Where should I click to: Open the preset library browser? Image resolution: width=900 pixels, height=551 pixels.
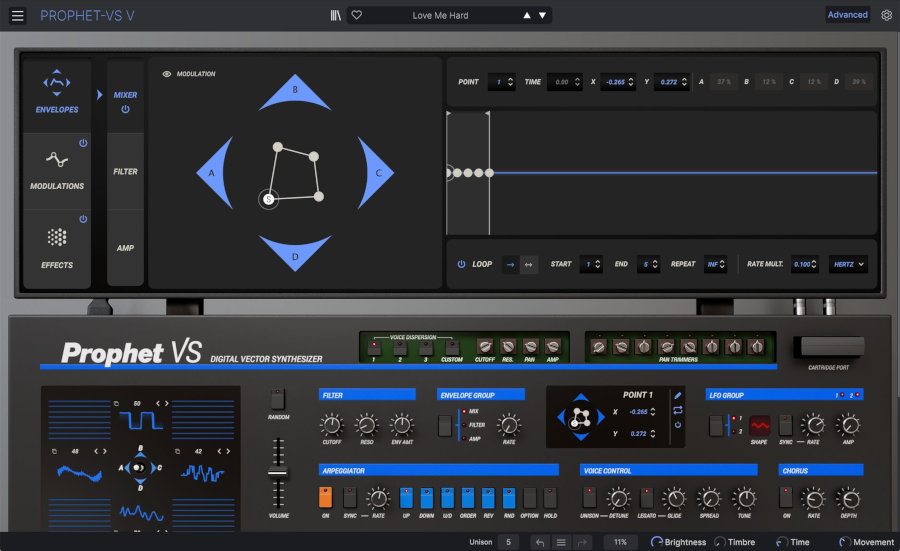335,15
